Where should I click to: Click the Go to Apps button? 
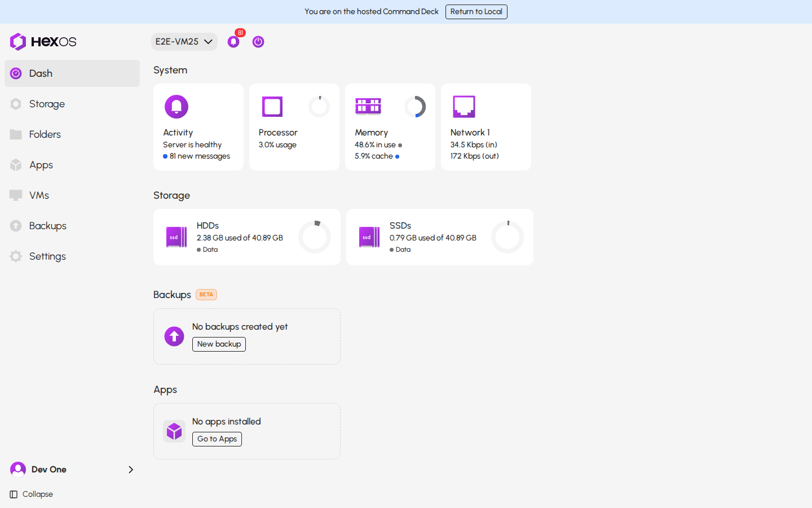click(x=217, y=439)
